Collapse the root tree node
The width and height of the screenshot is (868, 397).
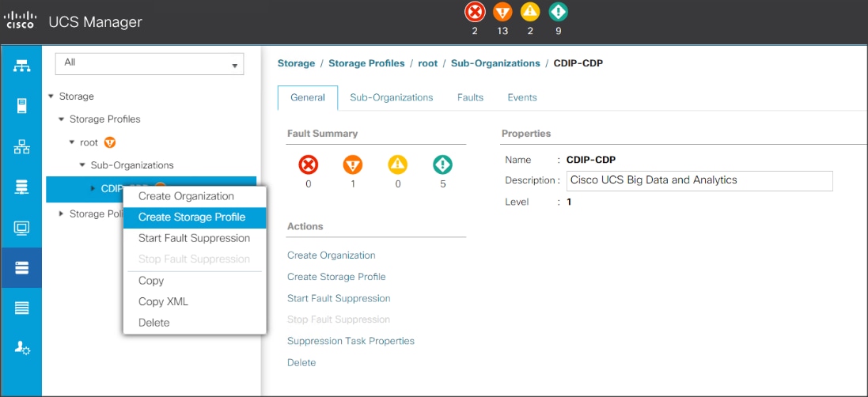pyautogui.click(x=72, y=142)
